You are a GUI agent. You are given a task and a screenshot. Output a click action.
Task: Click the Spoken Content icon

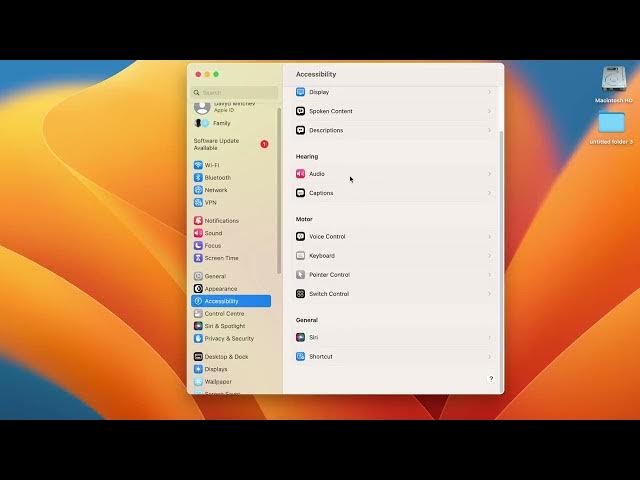point(300,111)
